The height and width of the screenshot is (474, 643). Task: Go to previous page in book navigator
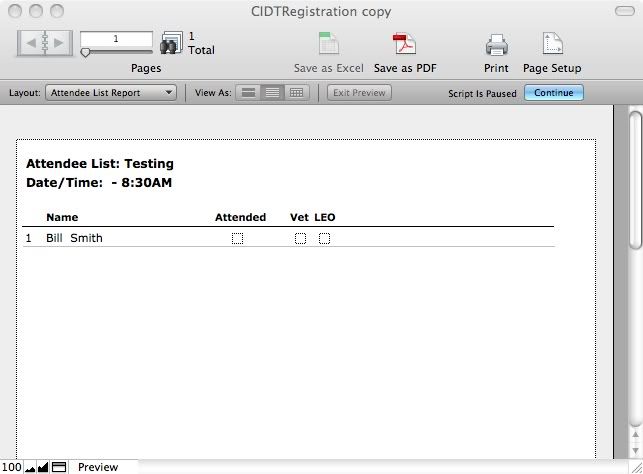point(31,43)
